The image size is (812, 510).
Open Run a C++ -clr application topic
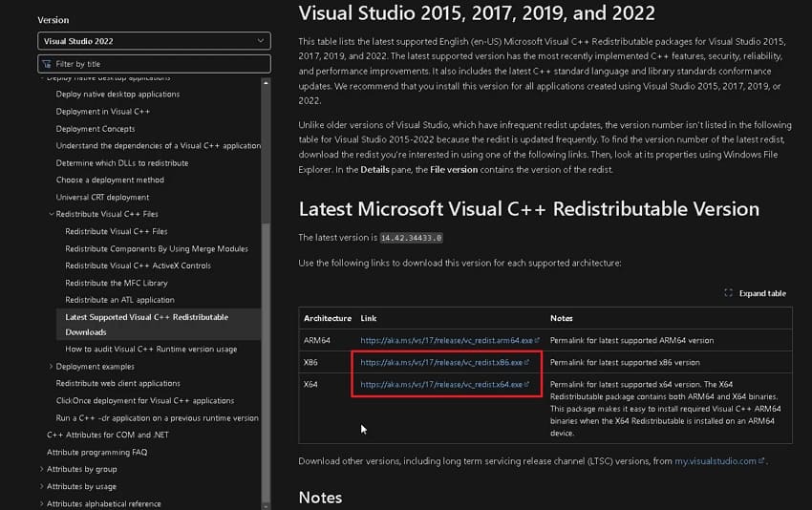(x=157, y=418)
